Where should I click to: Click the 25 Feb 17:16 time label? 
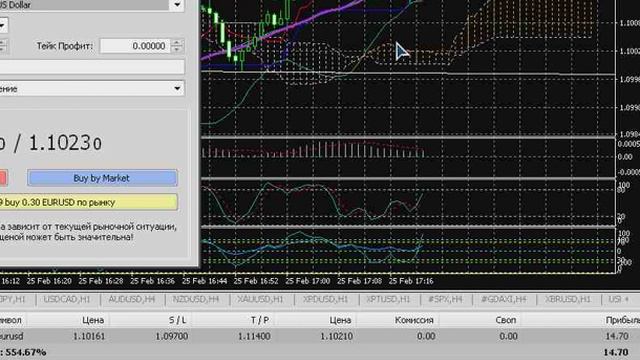411,281
